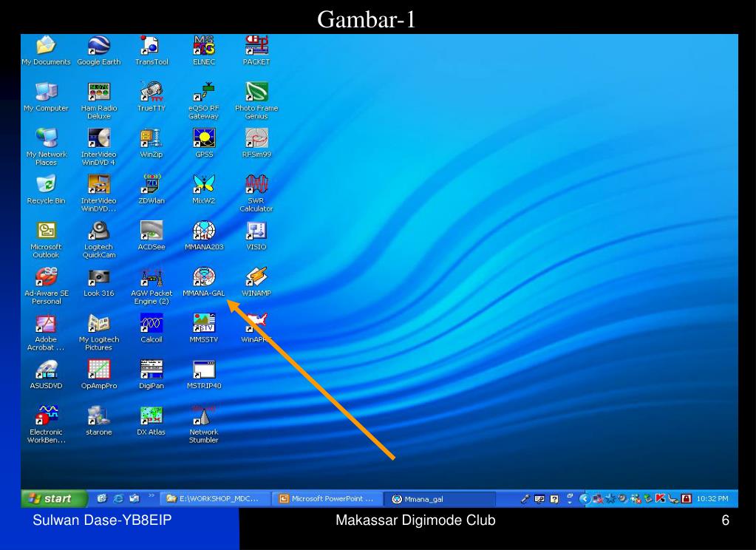Expand the Quick Launch overflow chevron

[151, 496]
